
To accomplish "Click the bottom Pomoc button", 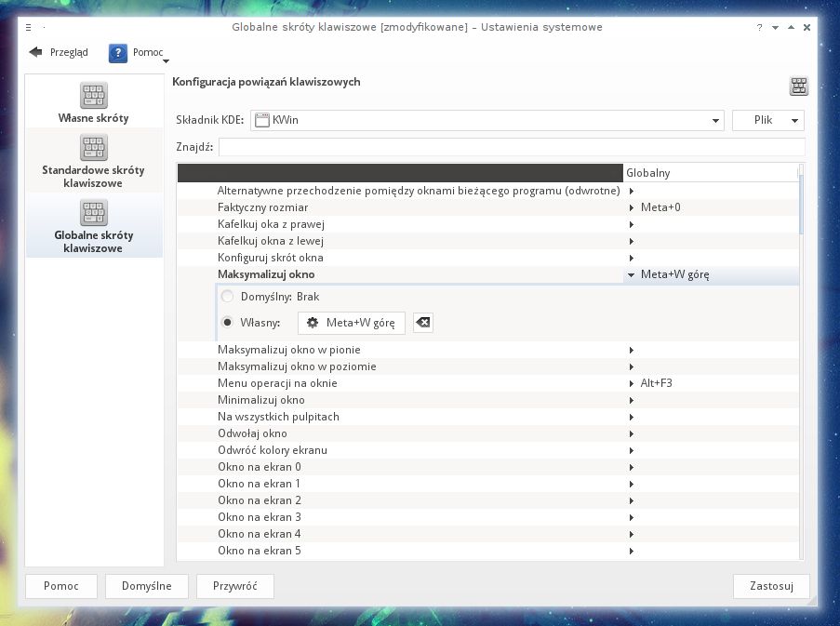I will click(x=61, y=586).
